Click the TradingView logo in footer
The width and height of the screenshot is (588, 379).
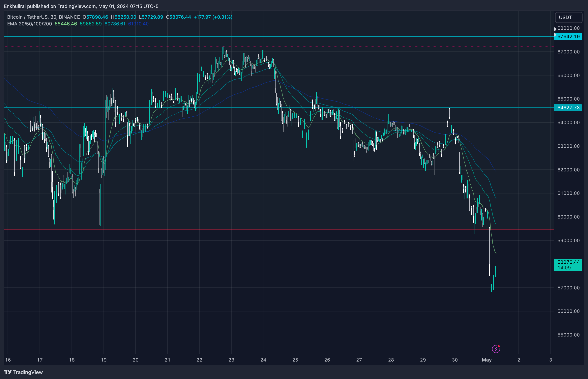(x=23, y=372)
